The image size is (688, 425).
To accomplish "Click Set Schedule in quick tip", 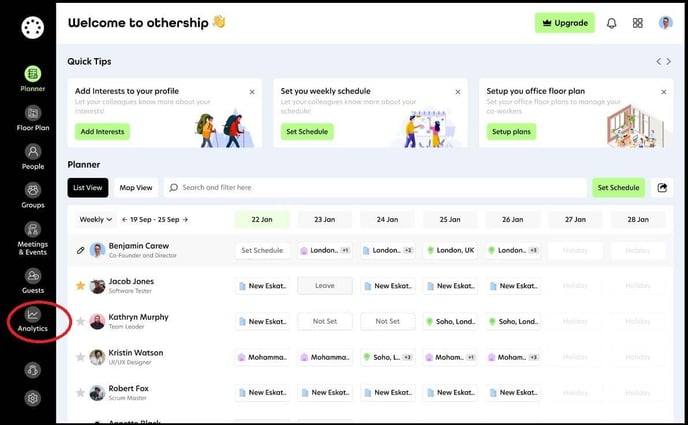I will [x=307, y=132].
